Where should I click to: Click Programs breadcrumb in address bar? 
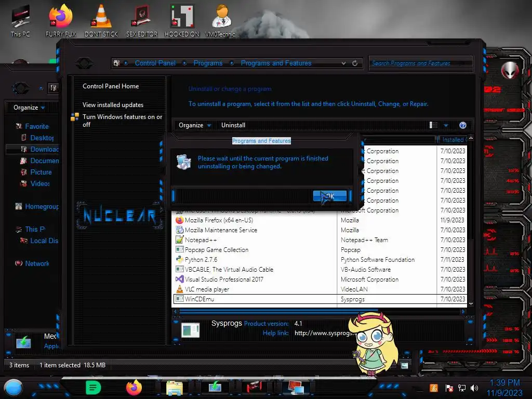coord(208,63)
